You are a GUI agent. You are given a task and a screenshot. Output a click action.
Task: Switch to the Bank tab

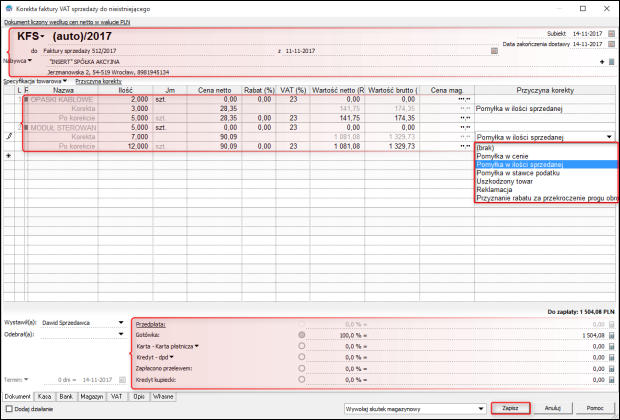(x=66, y=396)
